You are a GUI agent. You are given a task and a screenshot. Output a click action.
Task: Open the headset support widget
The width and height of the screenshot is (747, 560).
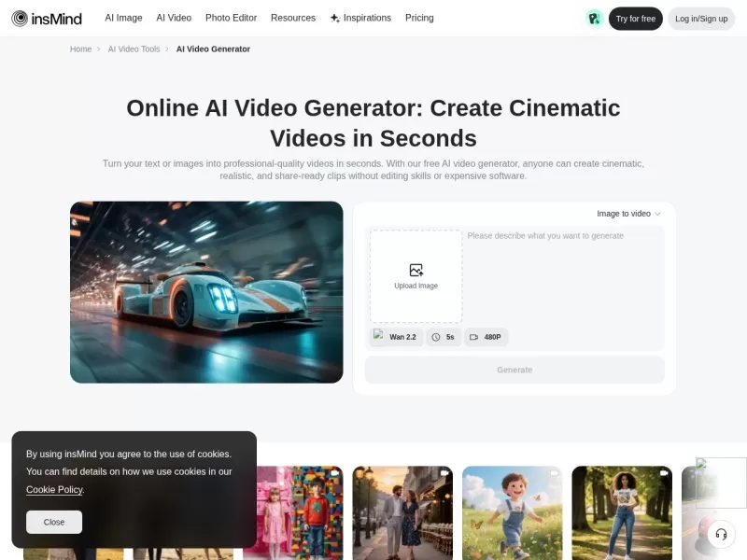click(x=720, y=534)
